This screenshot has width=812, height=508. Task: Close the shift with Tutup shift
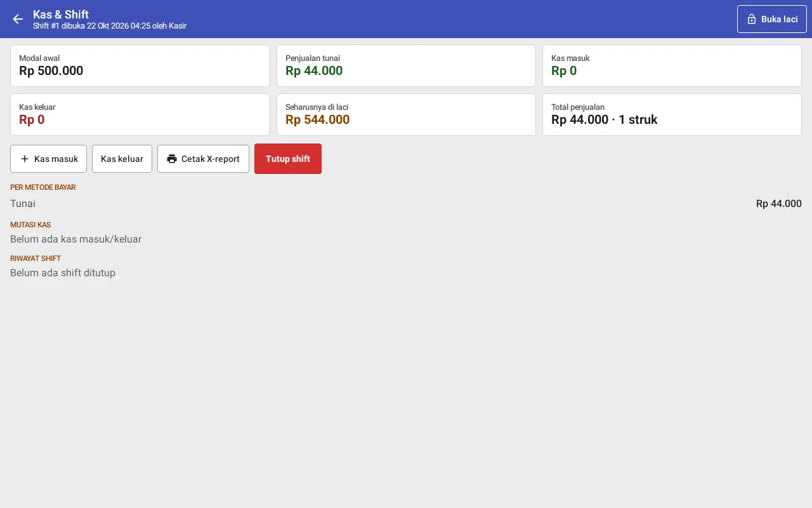[x=288, y=159]
